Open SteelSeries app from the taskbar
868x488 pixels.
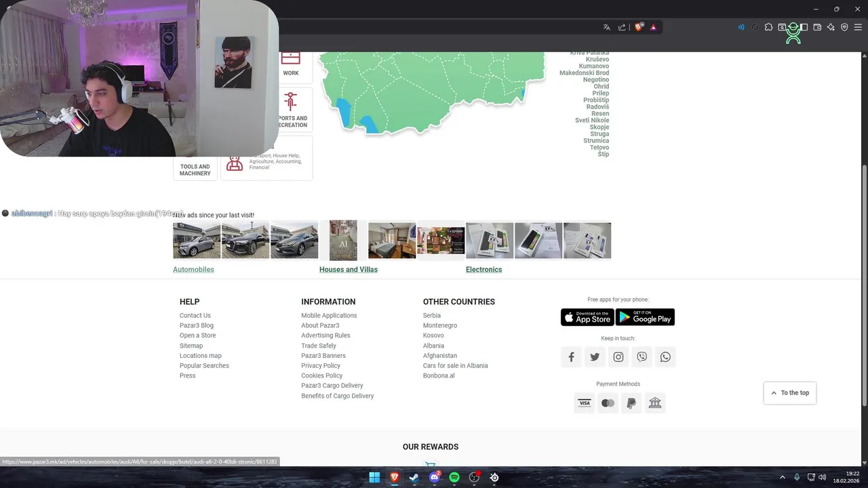click(494, 477)
